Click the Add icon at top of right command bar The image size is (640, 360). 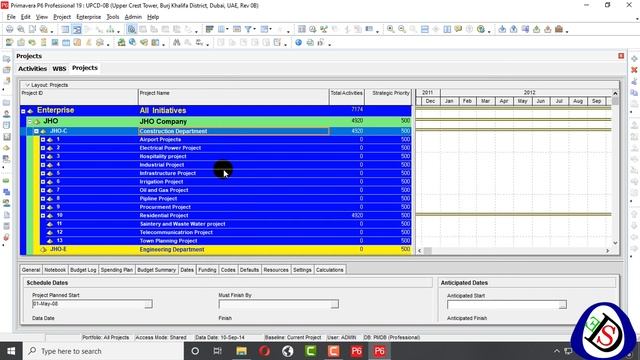point(634,59)
